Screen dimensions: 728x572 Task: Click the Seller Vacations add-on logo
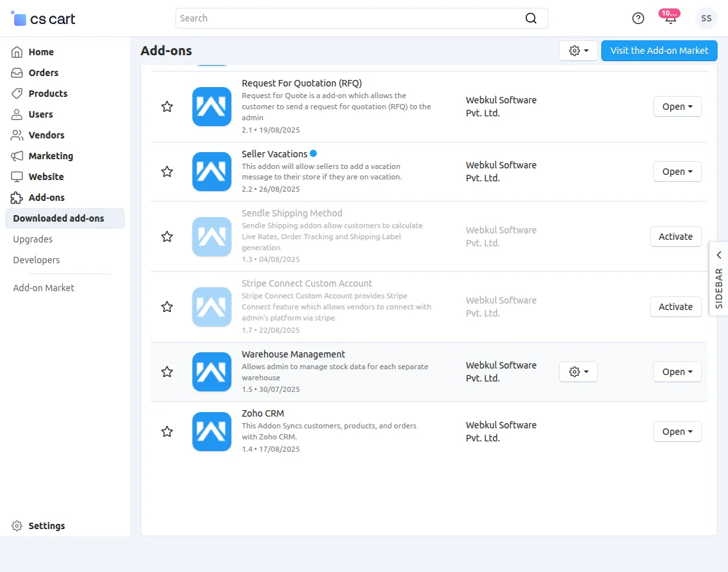[x=212, y=172]
